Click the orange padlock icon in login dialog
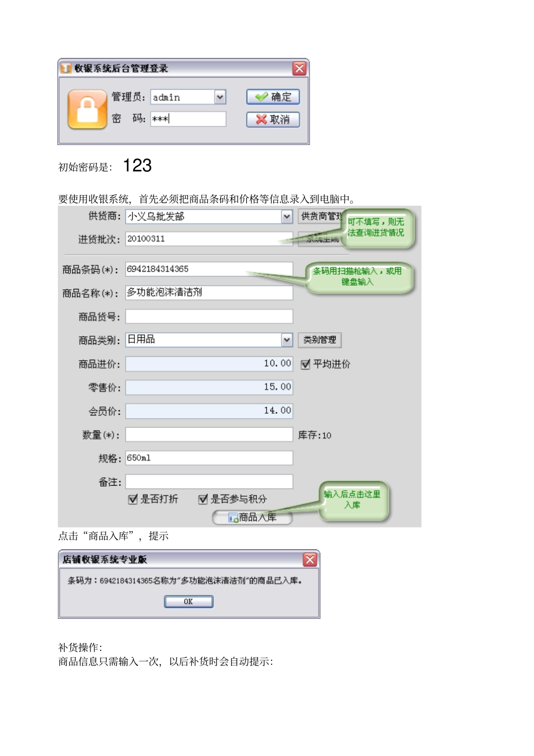Screen dimensions: 534x756 [87, 109]
